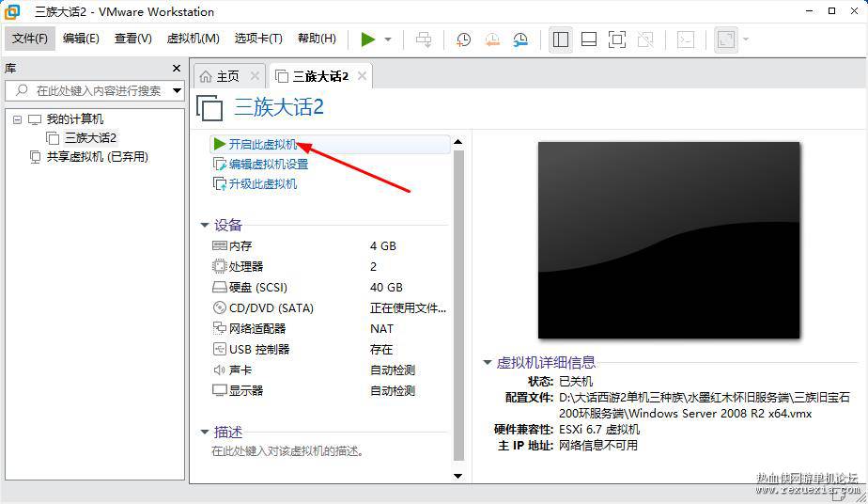This screenshot has width=868, height=504.
Task: Click the virtual machine preview thumbnail
Action: 669,240
